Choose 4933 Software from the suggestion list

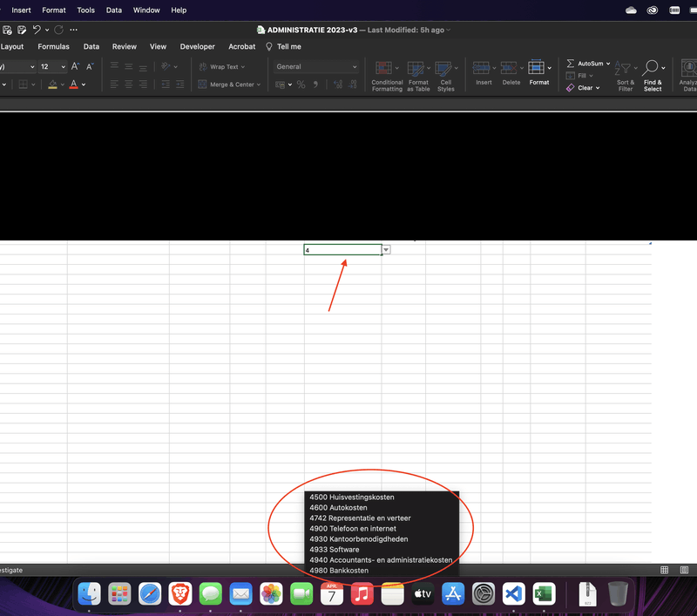tap(334, 550)
